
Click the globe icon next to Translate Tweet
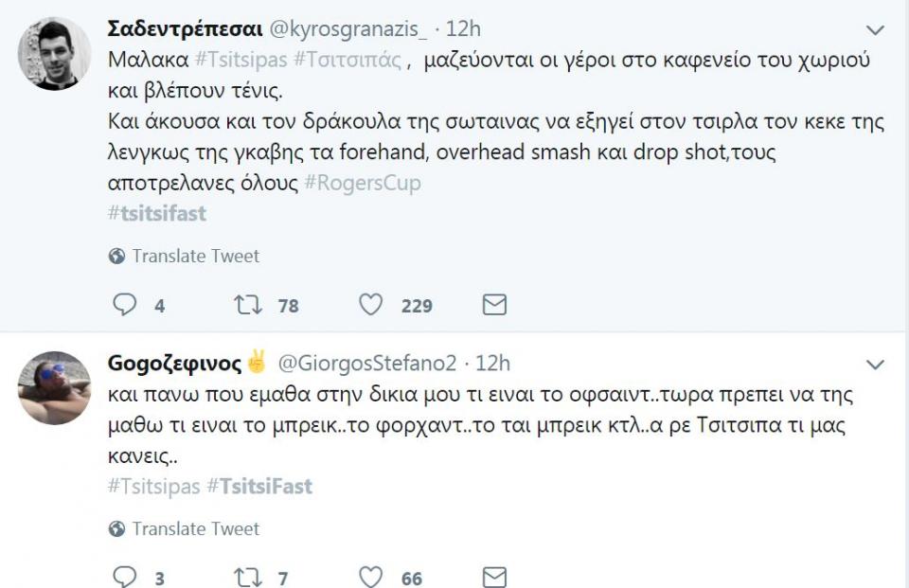pyautogui.click(x=115, y=256)
